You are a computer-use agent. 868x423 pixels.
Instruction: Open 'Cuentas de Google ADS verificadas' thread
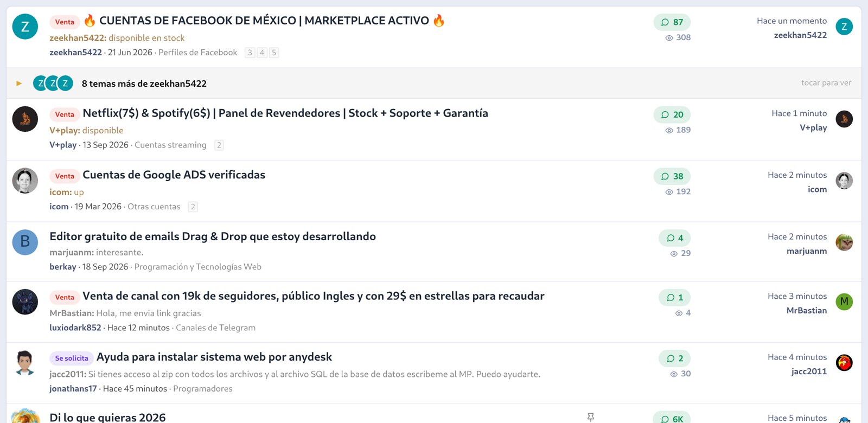pos(174,175)
